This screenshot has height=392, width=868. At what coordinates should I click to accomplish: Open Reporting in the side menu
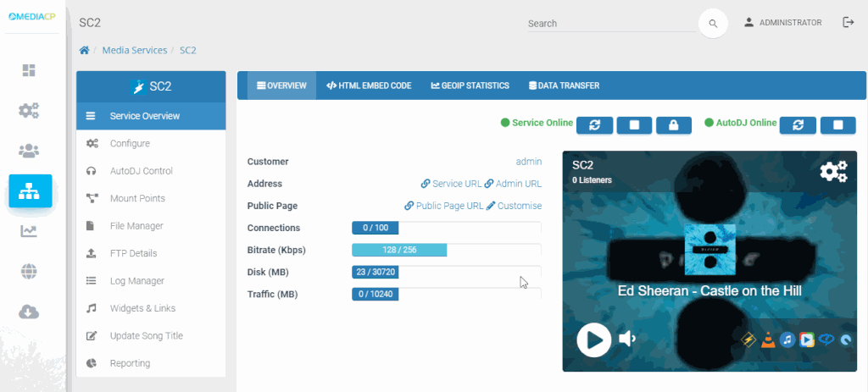click(x=151, y=363)
